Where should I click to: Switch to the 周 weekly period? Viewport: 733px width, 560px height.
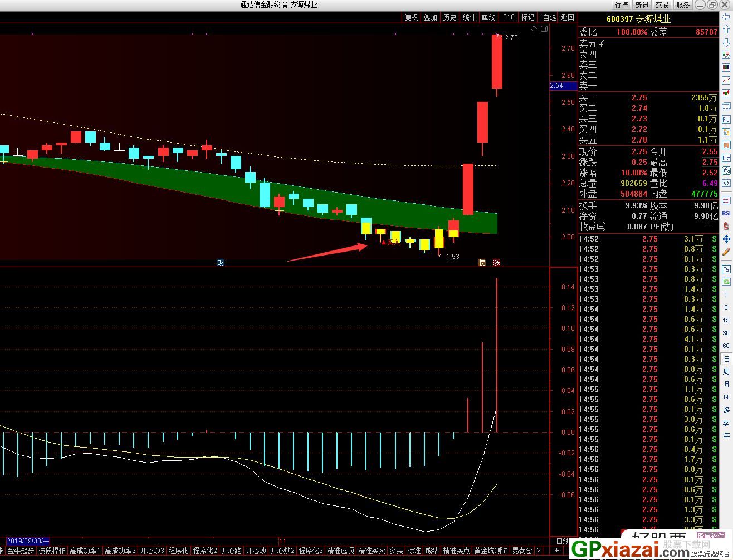tap(726, 371)
